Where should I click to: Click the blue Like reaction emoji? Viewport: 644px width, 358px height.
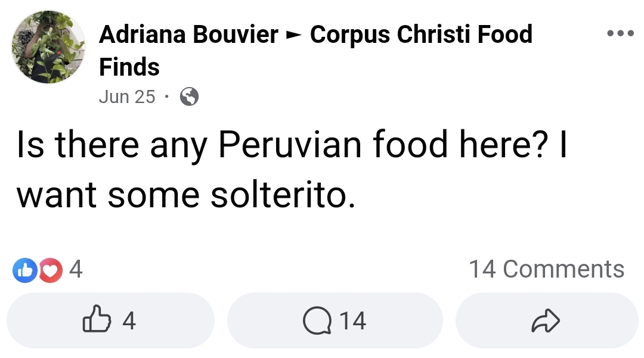pos(24,270)
